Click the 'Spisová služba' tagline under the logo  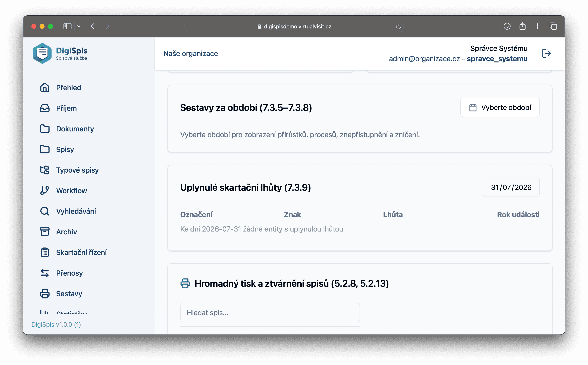point(72,58)
